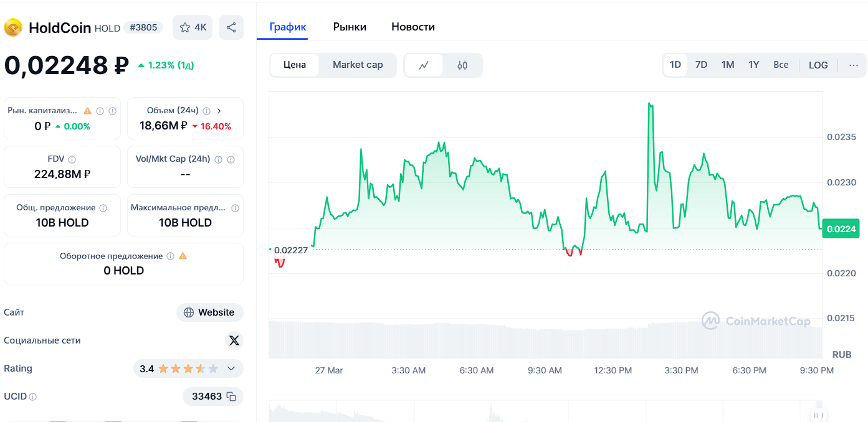Click the price 0,02248 ₽
The width and height of the screenshot is (868, 422).
point(67,65)
